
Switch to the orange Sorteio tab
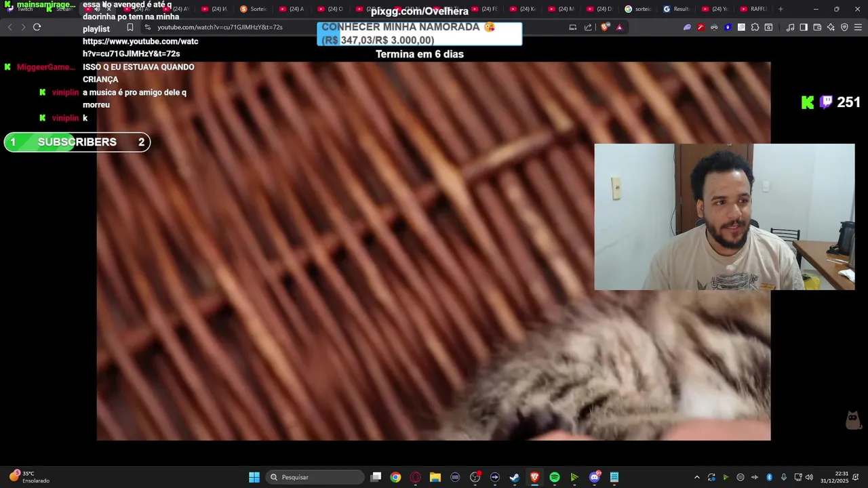coord(254,9)
